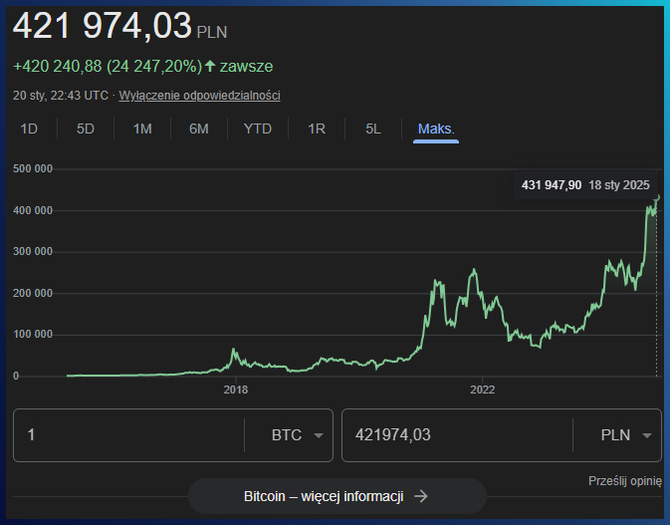670x525 pixels.
Task: Click the 2022 x-axis label
Action: pyautogui.click(x=482, y=390)
